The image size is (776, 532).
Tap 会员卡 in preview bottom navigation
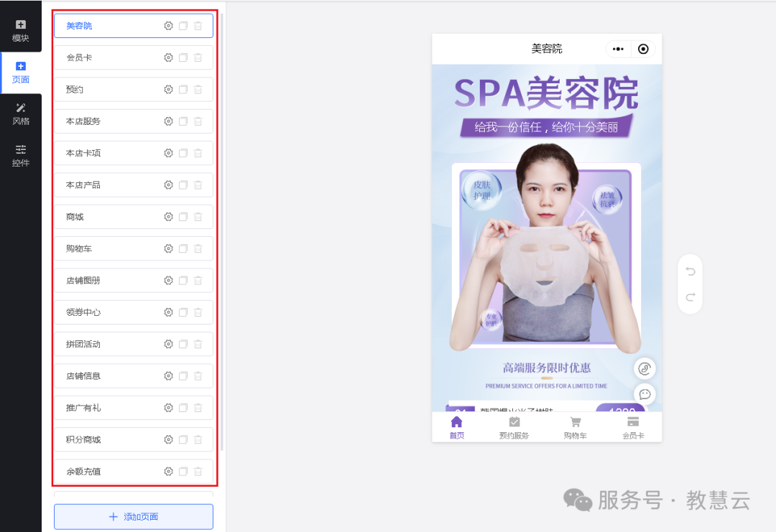click(632, 427)
